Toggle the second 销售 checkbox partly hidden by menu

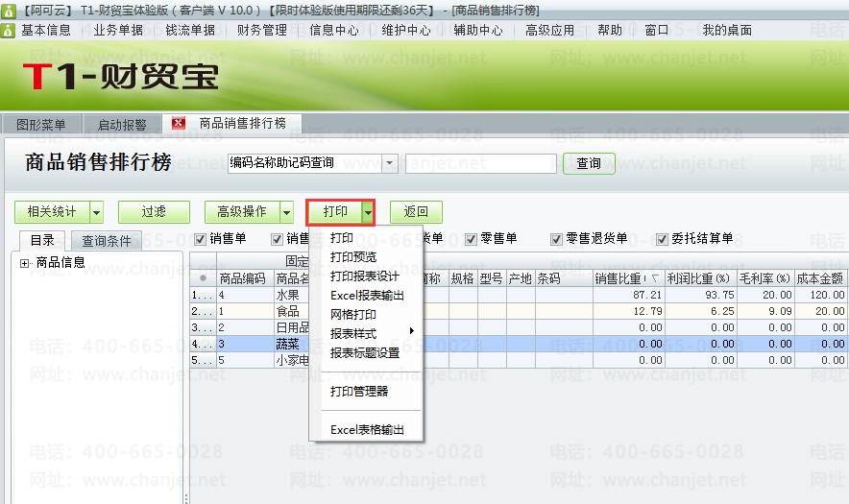278,239
